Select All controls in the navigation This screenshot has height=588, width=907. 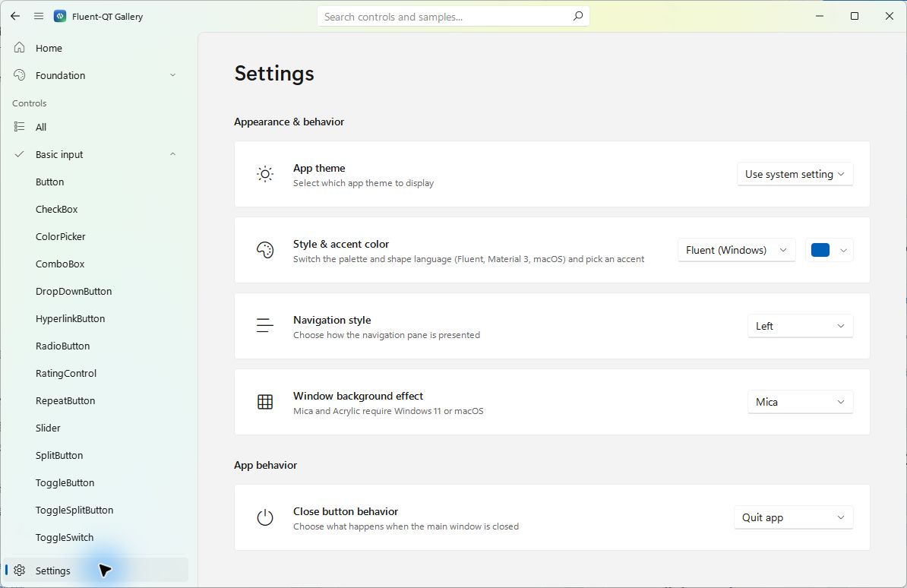(96, 127)
